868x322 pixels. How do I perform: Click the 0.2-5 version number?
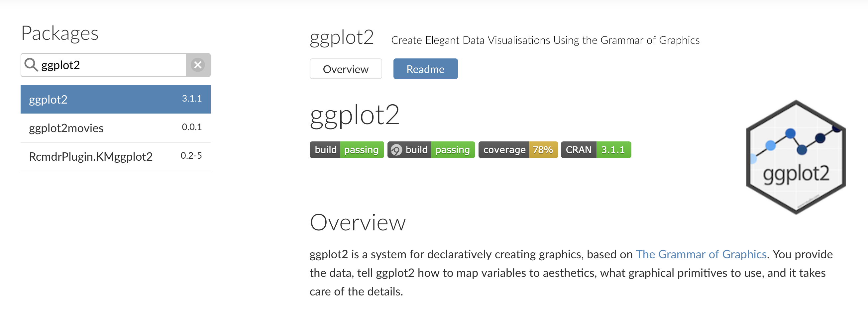(x=191, y=155)
